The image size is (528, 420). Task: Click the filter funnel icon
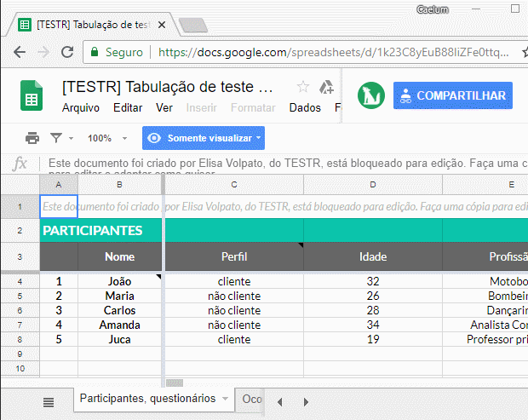pos(56,138)
